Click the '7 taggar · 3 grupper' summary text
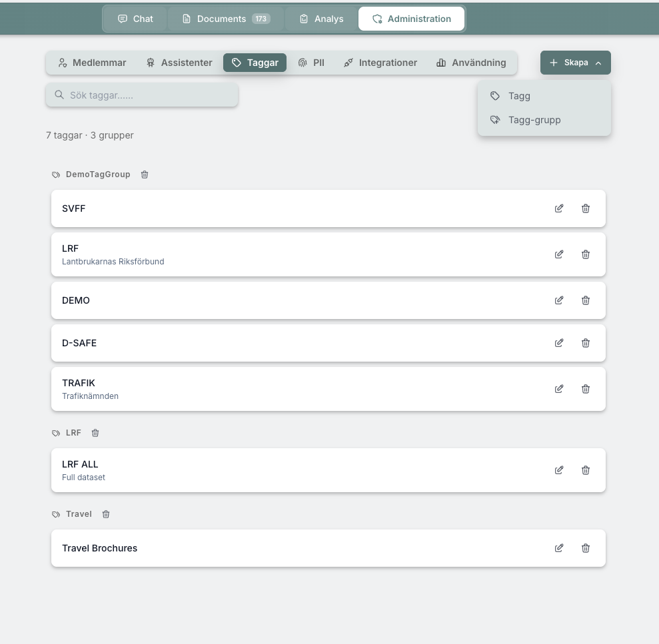 click(x=90, y=135)
